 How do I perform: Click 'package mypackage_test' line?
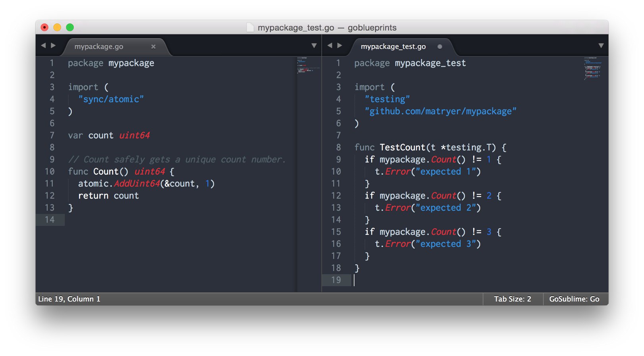(x=410, y=63)
